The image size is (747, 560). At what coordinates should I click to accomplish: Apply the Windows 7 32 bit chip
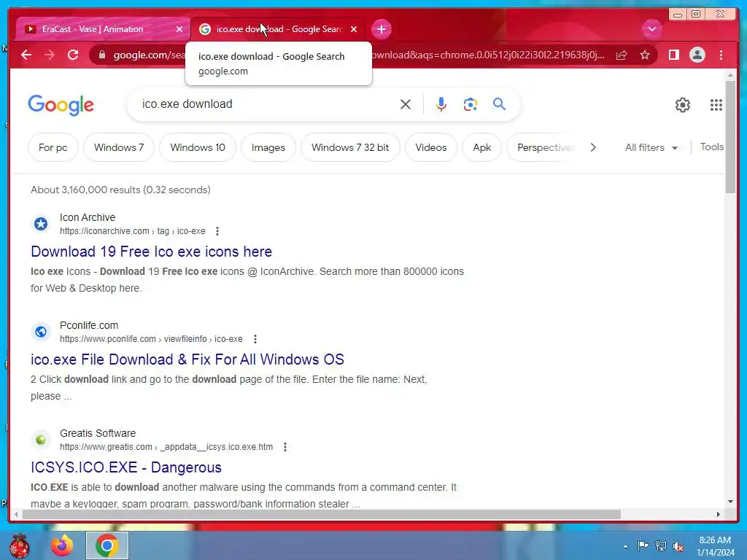point(350,147)
